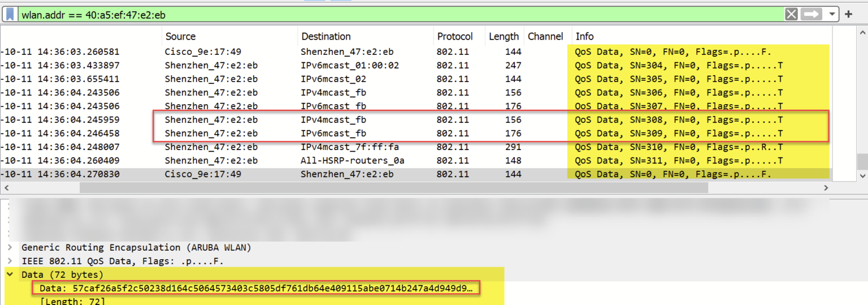Click the Length column header
The height and width of the screenshot is (305, 868).
504,36
